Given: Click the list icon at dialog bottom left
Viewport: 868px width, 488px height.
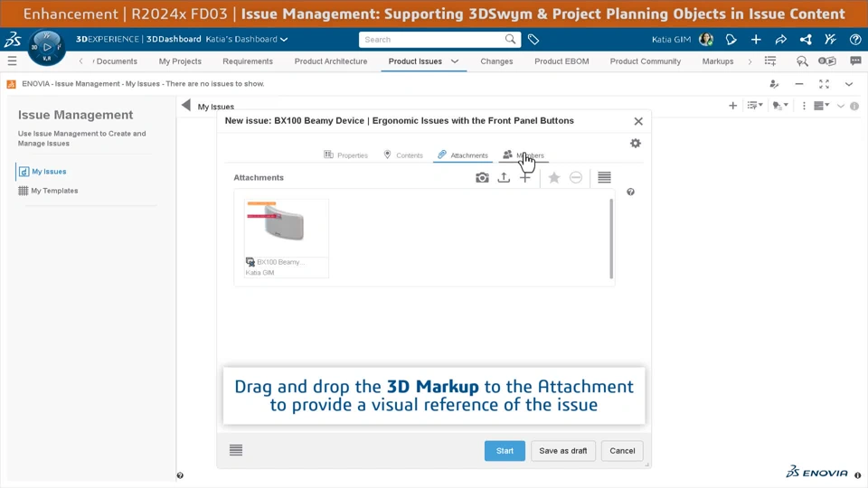Looking at the screenshot, I should tap(236, 450).
